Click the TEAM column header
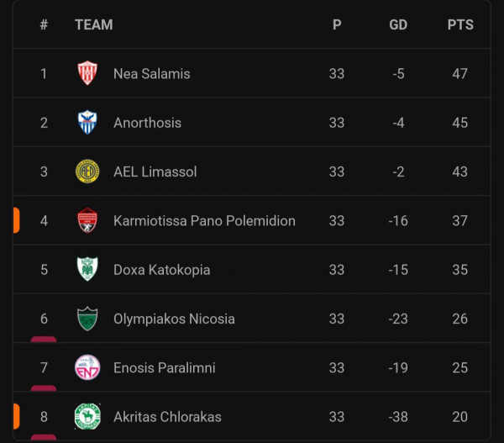This screenshot has height=443, width=504. [94, 24]
